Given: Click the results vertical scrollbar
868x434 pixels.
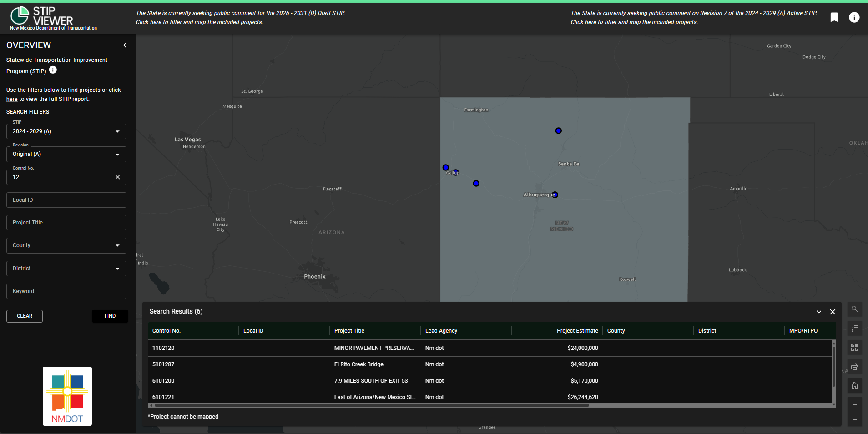Looking at the screenshot, I should coord(834,367).
